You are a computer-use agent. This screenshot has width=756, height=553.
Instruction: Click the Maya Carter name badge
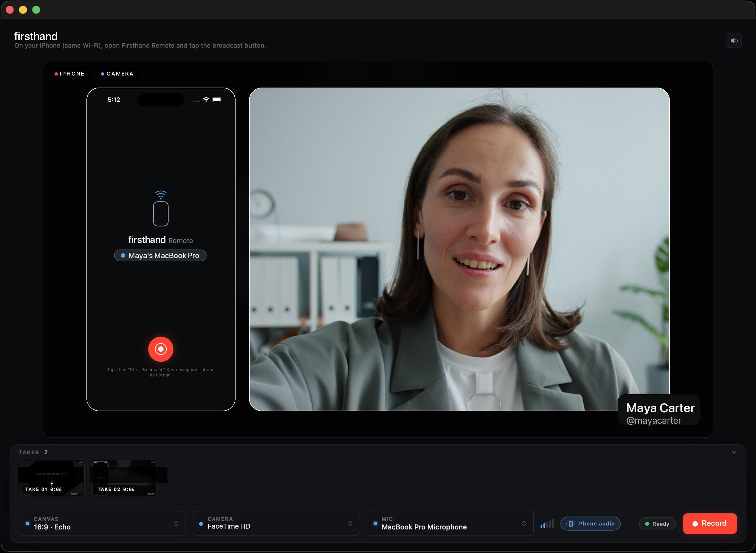pyautogui.click(x=659, y=410)
